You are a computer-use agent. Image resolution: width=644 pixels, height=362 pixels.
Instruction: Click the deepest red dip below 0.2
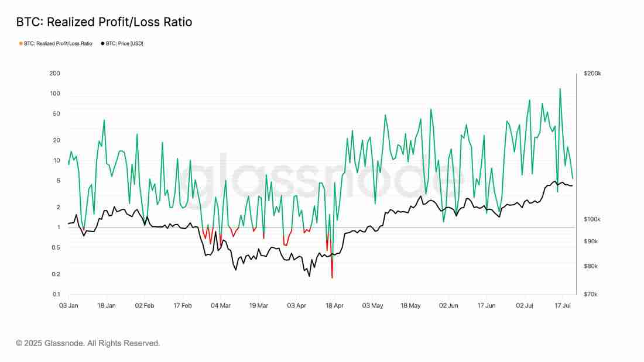click(x=332, y=278)
